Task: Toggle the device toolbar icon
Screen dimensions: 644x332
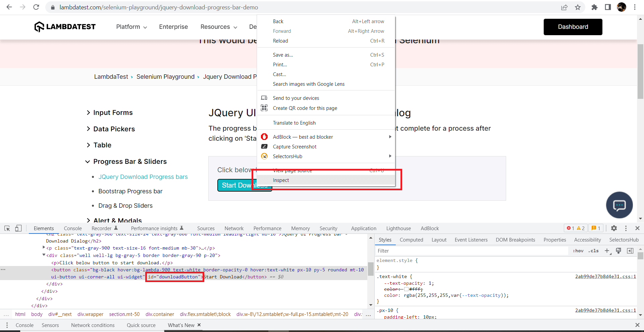Action: click(18, 228)
